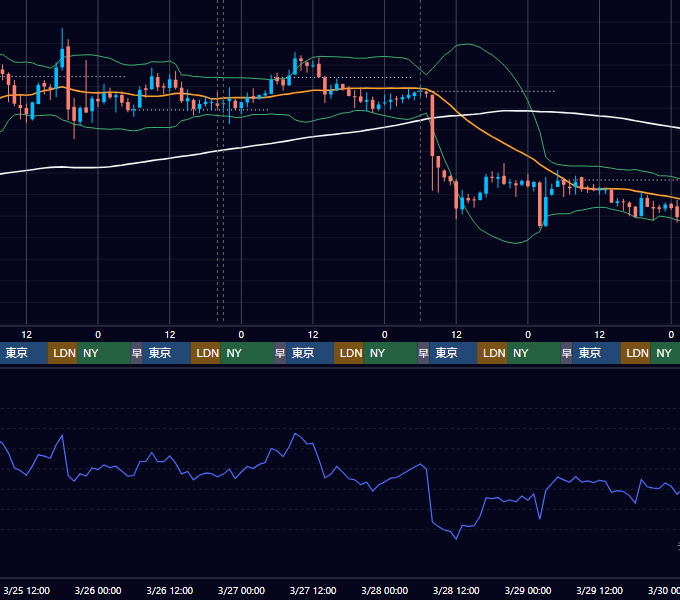Click the long red candle on 3/29 around 02:00
The height and width of the screenshot is (600, 680).
click(x=540, y=204)
